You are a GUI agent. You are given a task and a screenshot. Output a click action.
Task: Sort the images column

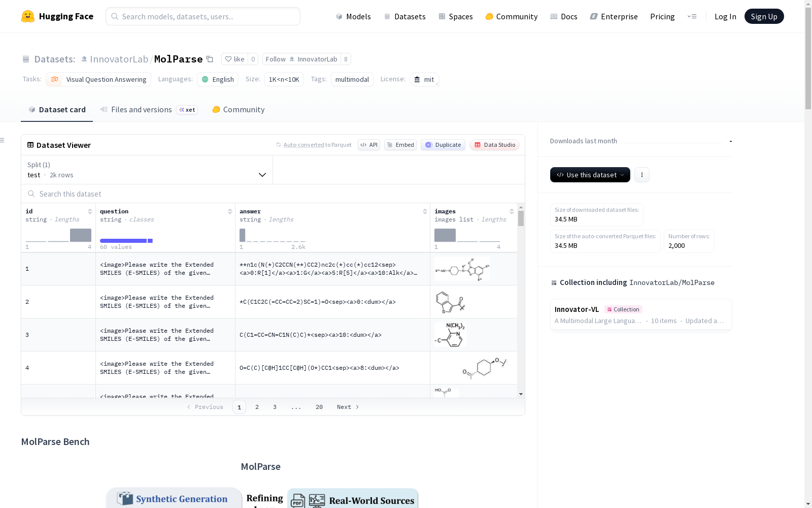coord(512,211)
